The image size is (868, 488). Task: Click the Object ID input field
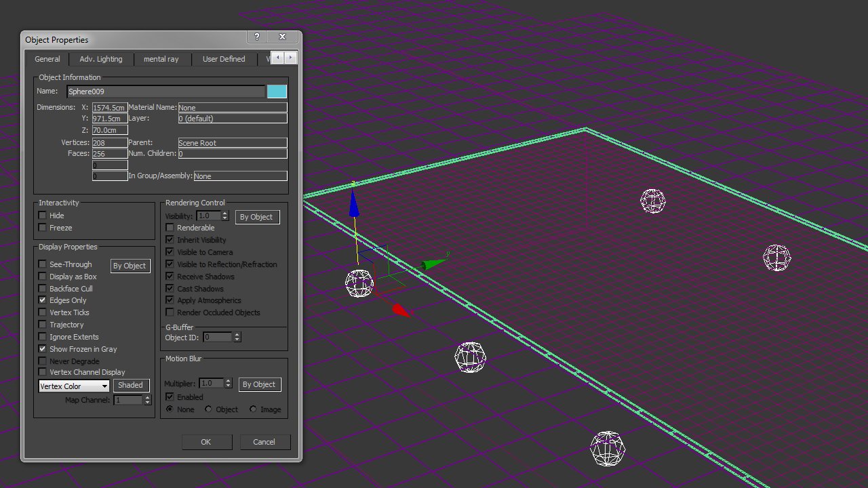218,337
